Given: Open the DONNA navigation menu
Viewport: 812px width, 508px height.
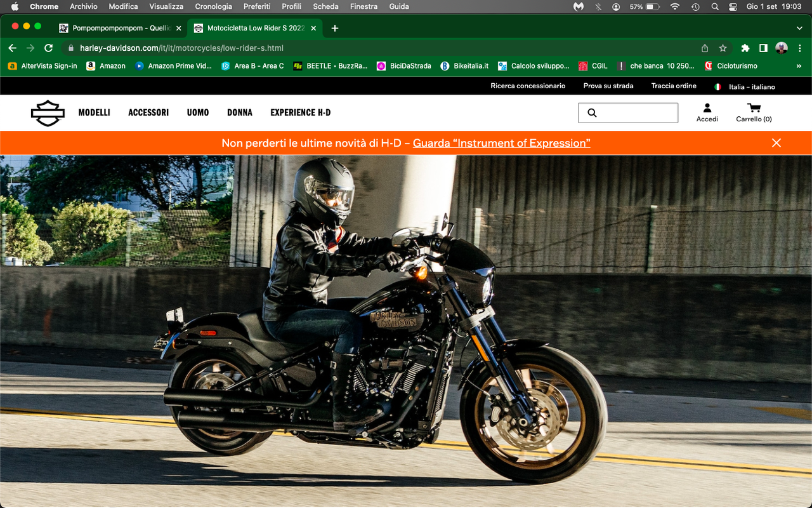Looking at the screenshot, I should [240, 112].
